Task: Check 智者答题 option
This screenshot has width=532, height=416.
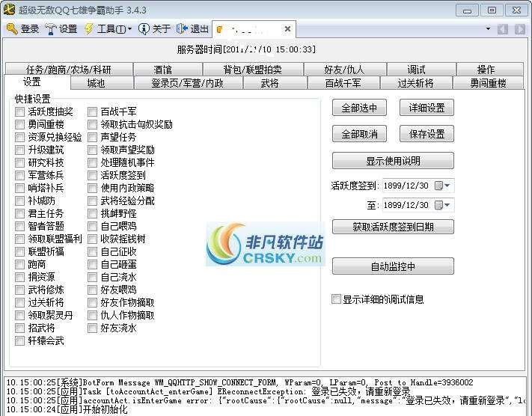Action: pyautogui.click(x=19, y=226)
